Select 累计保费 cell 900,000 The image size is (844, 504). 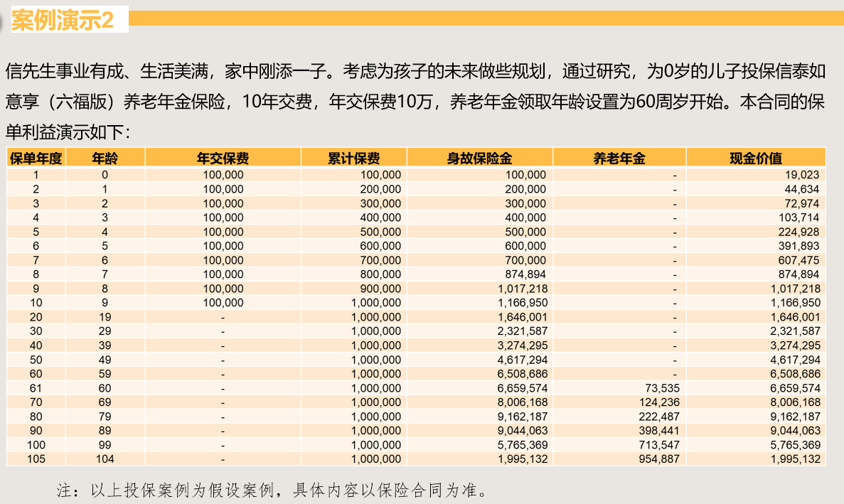380,289
